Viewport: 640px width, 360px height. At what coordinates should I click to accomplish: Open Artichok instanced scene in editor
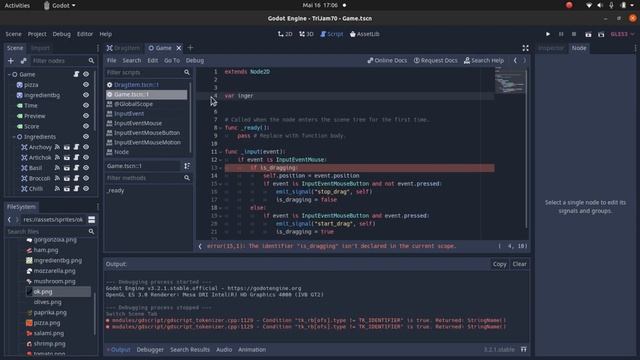(x=67, y=158)
